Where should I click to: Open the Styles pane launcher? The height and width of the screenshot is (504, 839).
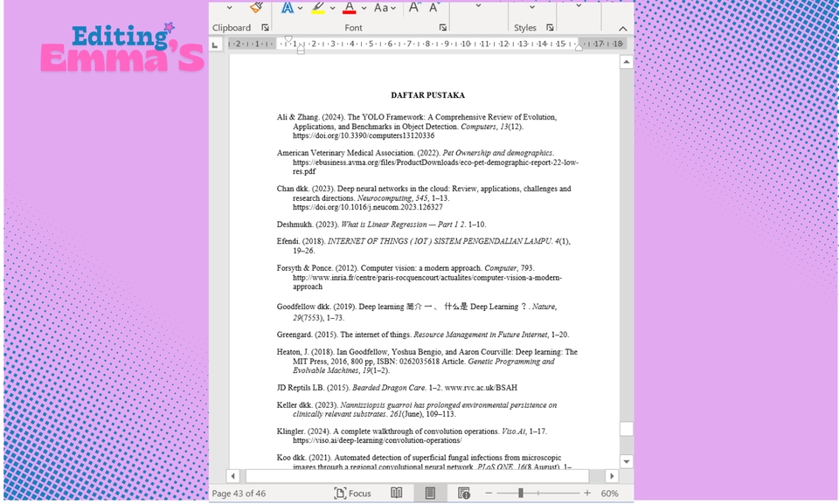pos(549,28)
